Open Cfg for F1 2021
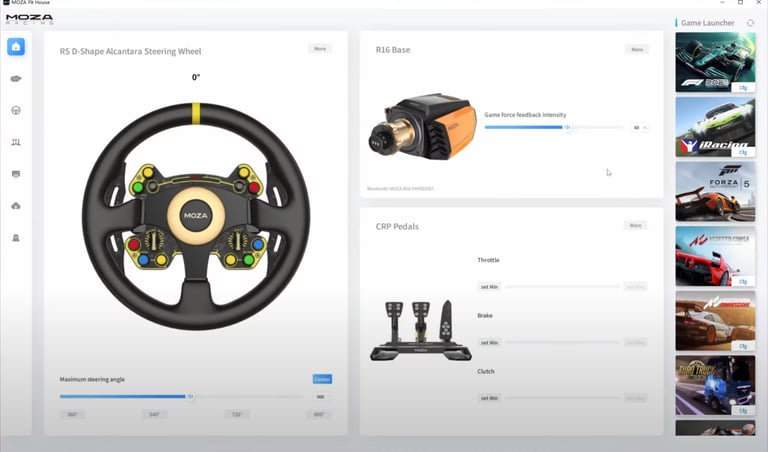Image resolution: width=768 pixels, height=452 pixels. point(743,88)
